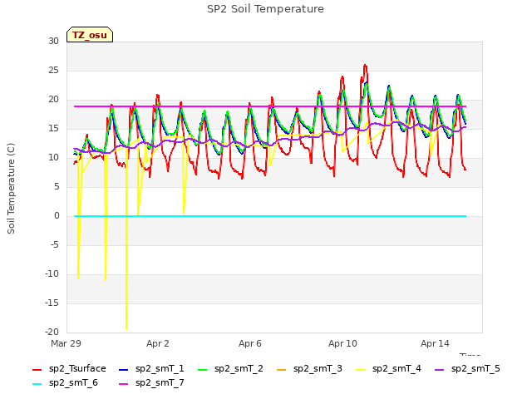Toggle the sp2_smT_1 legend entry
Image resolution: width=532 pixels, height=399 pixels.
pos(151,369)
